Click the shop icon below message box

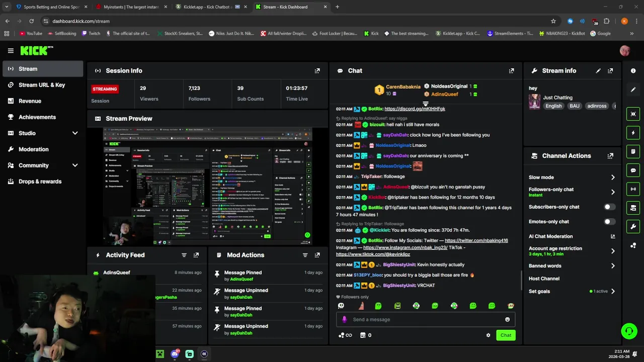click(x=362, y=335)
